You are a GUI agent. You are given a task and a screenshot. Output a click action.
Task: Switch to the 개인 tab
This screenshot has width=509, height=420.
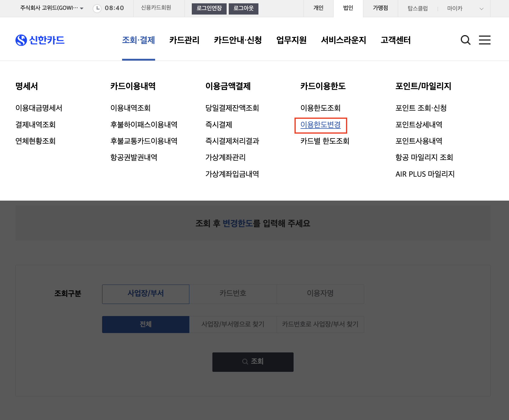click(x=318, y=8)
